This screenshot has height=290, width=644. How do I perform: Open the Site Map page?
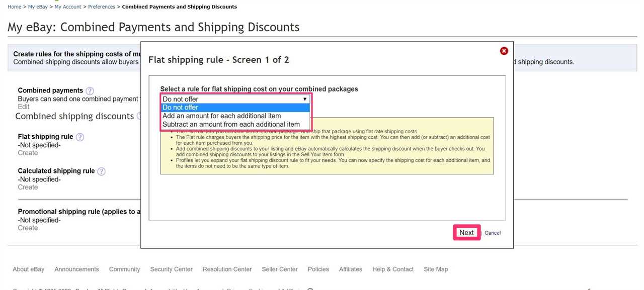coord(435,269)
